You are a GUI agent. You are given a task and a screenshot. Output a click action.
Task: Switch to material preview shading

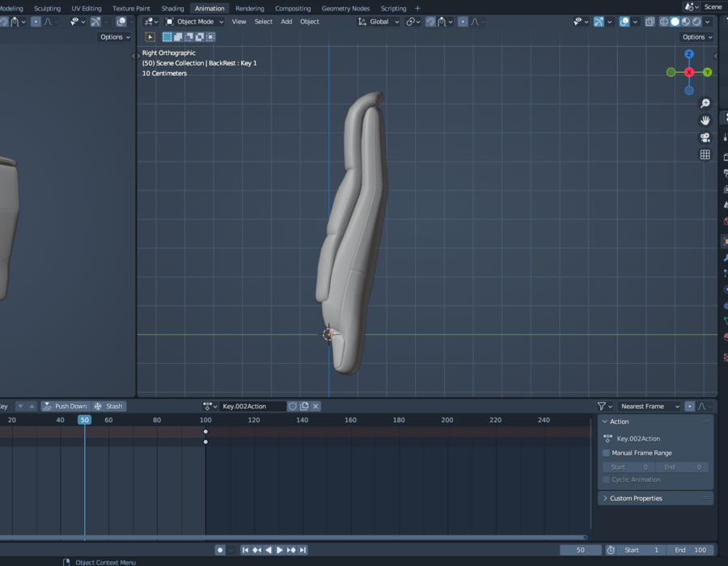point(686,21)
